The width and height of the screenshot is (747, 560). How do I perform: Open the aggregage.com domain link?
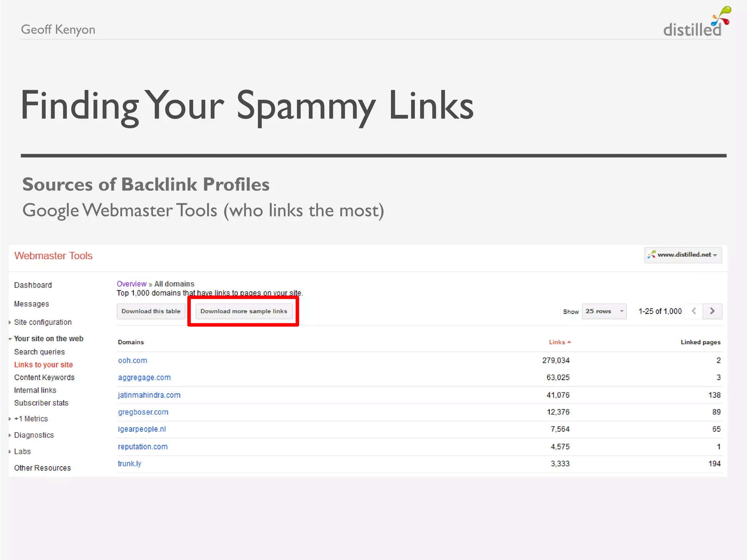[144, 378]
